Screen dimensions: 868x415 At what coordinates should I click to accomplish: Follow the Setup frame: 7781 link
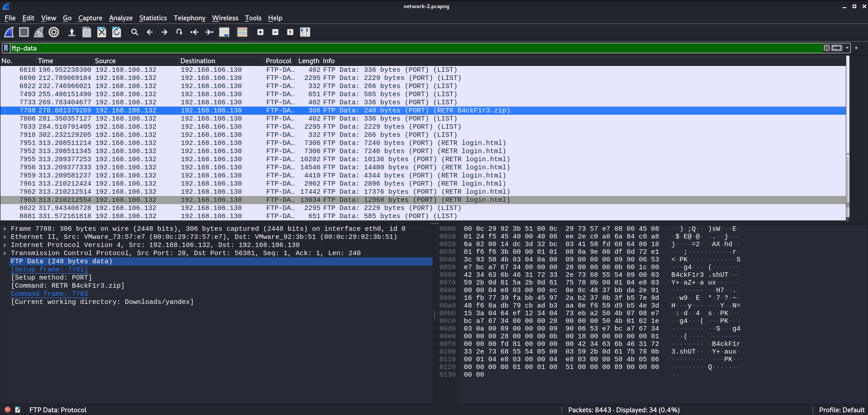(x=49, y=269)
